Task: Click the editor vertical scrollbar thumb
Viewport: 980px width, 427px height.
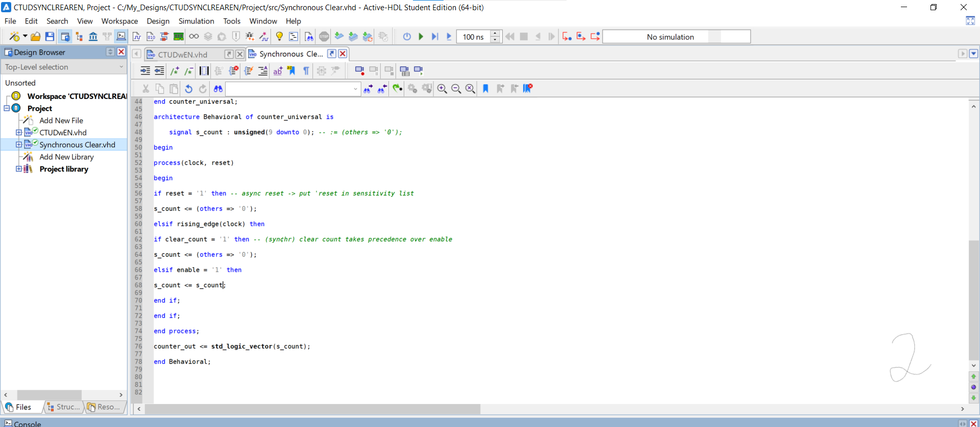Action: pyautogui.click(x=973, y=299)
